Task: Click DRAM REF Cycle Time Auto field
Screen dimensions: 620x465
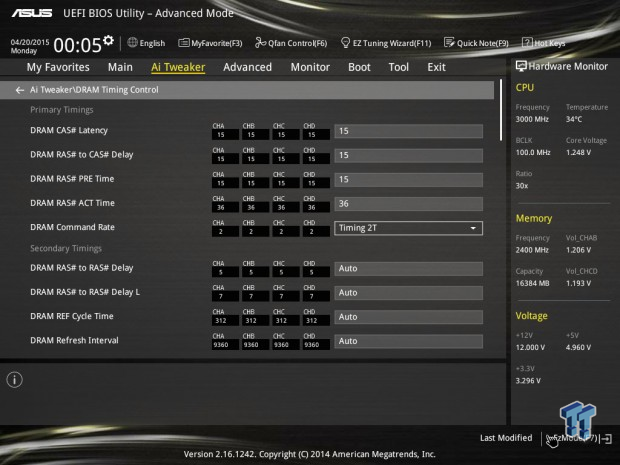Action: coord(408,317)
